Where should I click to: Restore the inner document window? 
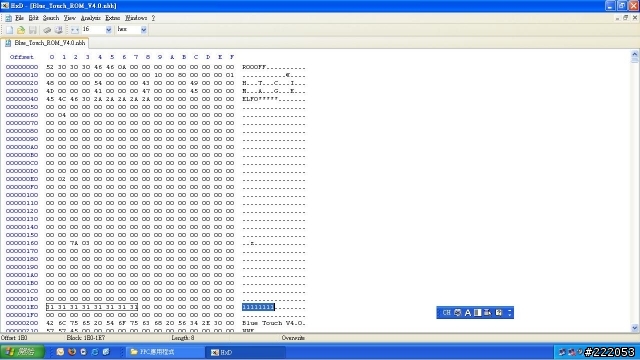(x=626, y=18)
